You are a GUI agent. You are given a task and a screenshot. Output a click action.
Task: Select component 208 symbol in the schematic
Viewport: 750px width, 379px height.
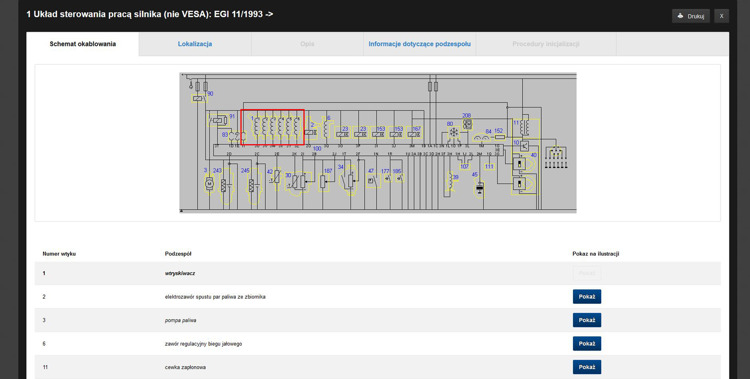click(467, 124)
